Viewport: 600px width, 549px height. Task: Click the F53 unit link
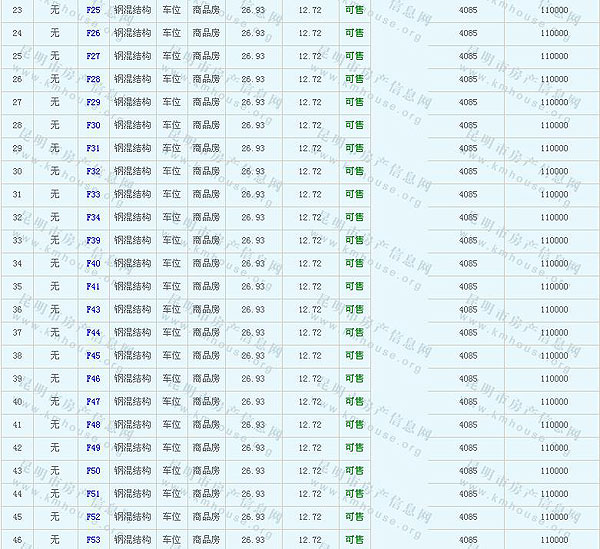93,539
